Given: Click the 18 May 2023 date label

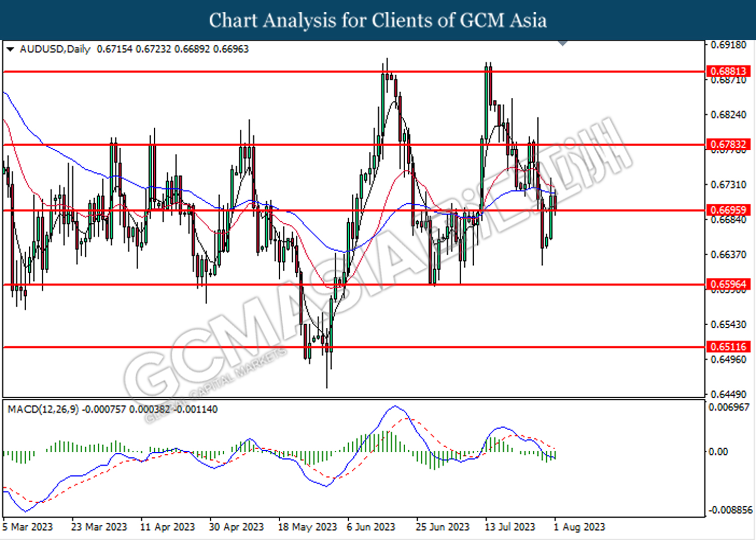Looking at the screenshot, I should (307, 527).
